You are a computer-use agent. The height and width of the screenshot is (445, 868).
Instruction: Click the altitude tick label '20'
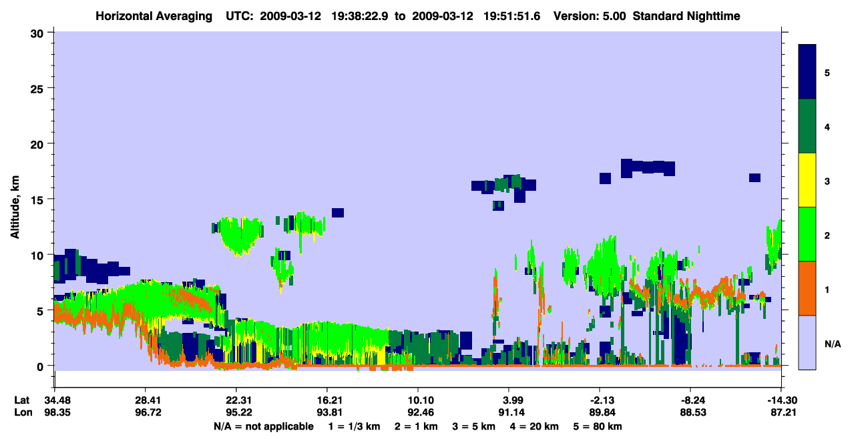38,143
